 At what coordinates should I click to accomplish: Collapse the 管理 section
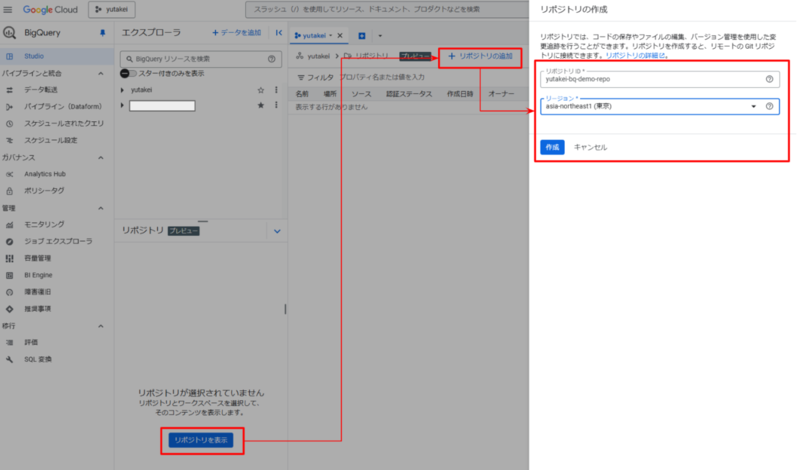(x=101, y=208)
